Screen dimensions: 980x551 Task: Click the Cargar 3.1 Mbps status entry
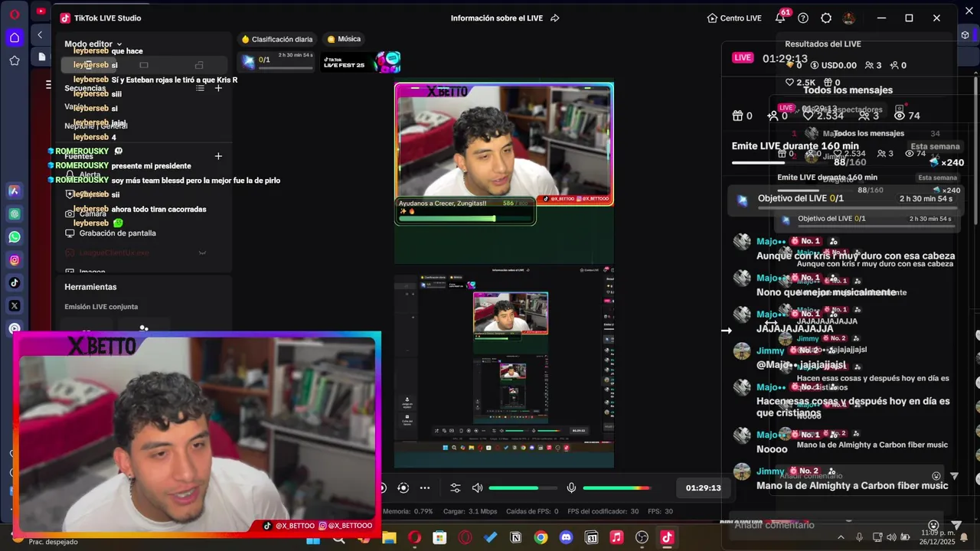click(469, 511)
